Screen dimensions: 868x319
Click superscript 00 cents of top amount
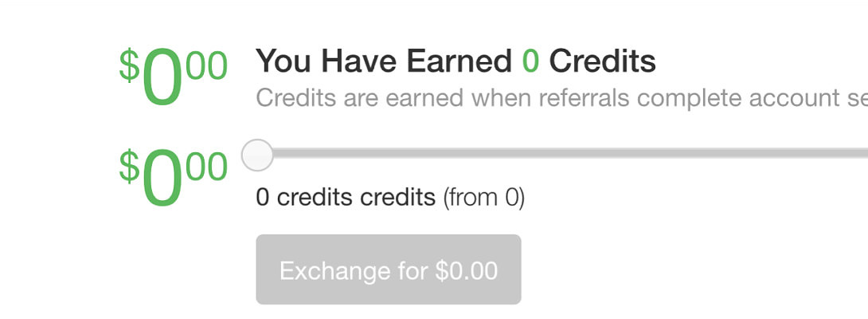pyautogui.click(x=207, y=65)
